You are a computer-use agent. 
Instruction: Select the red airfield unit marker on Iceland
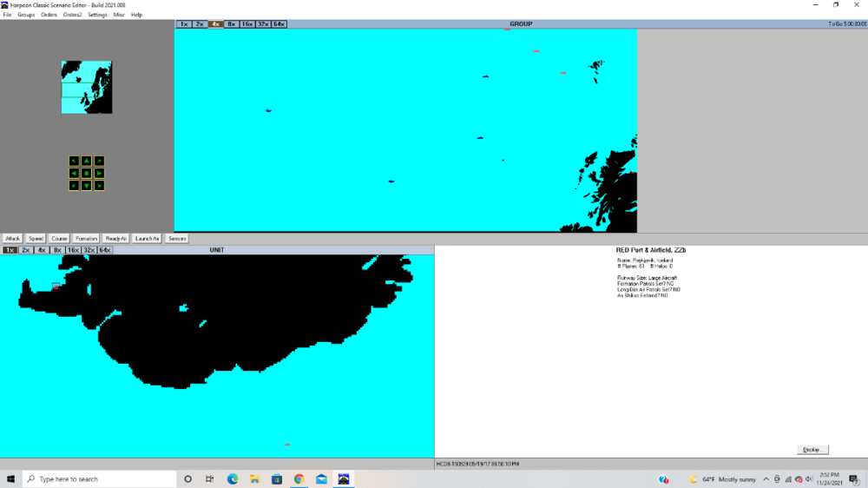pos(56,286)
